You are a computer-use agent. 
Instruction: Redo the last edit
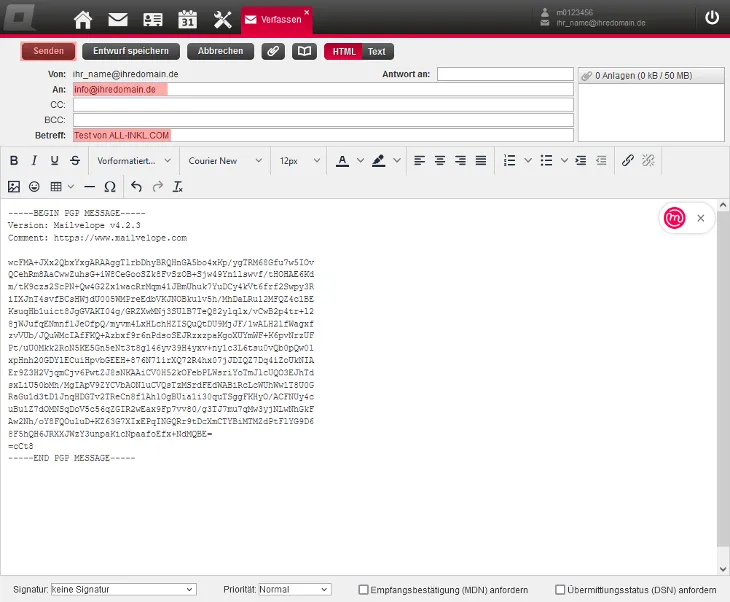click(158, 187)
